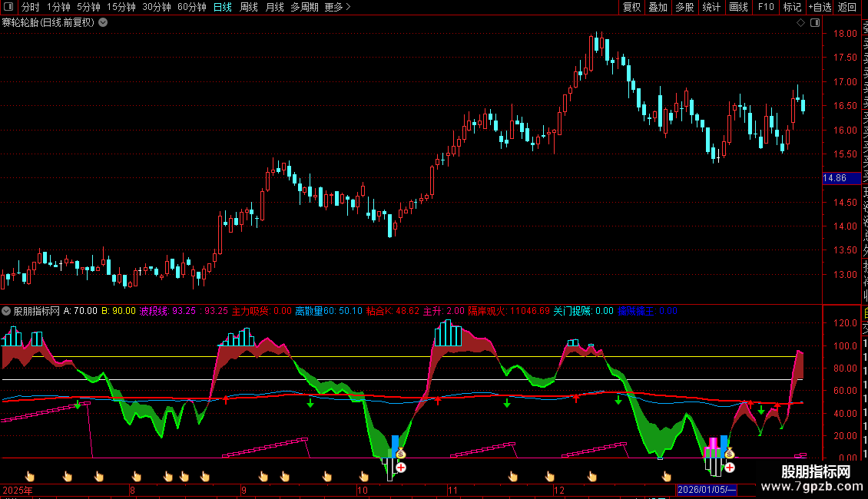Click the red up arrow near November
The width and height of the screenshot is (868, 499).
coord(438,400)
